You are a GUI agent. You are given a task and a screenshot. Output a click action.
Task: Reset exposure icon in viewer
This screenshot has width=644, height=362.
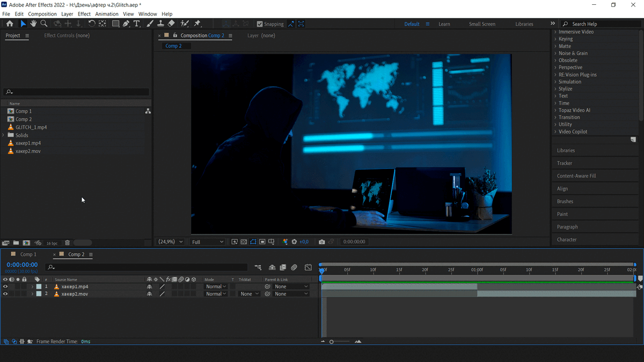294,242
